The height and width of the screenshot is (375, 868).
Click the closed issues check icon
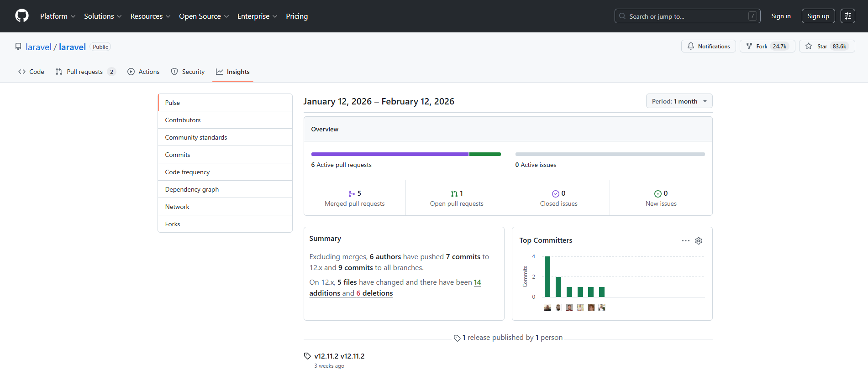coord(556,194)
